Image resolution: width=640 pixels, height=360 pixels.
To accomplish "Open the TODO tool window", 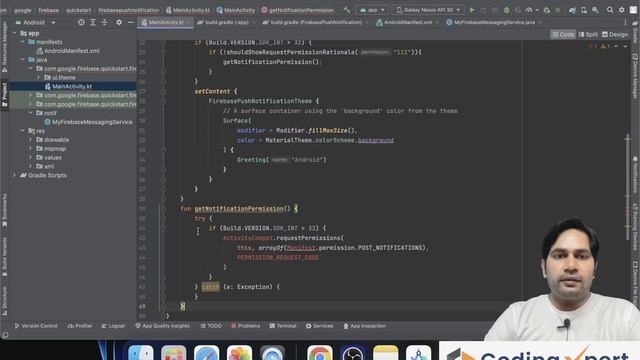I will 211,326.
